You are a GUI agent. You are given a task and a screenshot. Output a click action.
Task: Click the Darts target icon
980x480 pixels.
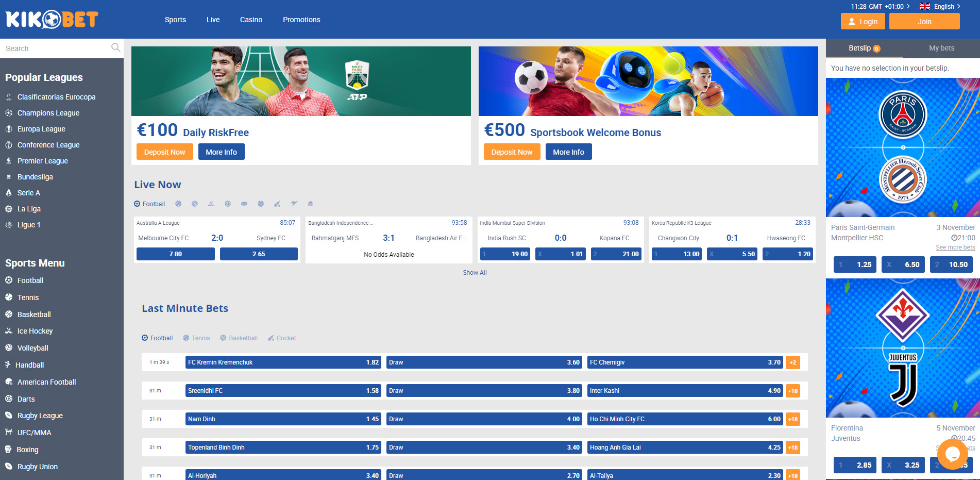(x=9, y=399)
